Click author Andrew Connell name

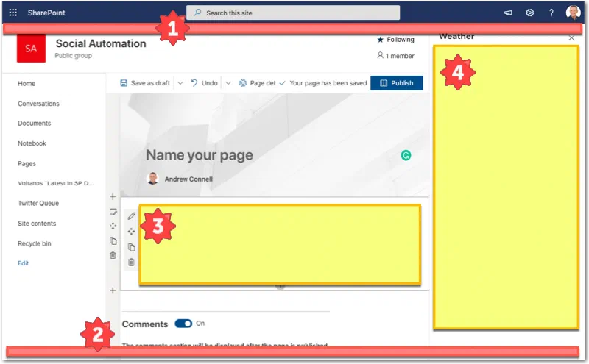(x=188, y=179)
